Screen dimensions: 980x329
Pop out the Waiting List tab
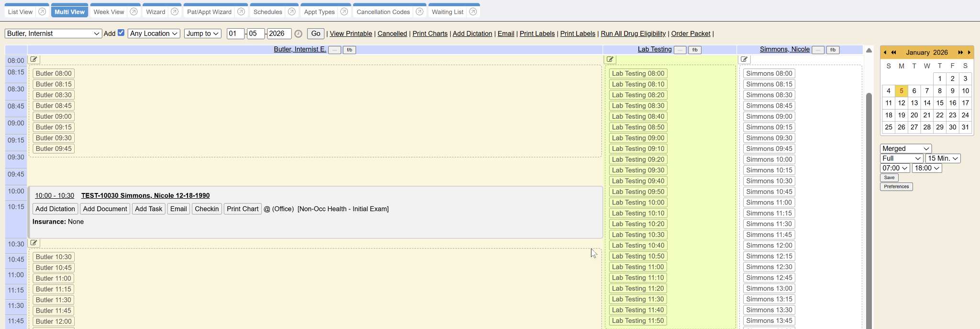pyautogui.click(x=473, y=12)
